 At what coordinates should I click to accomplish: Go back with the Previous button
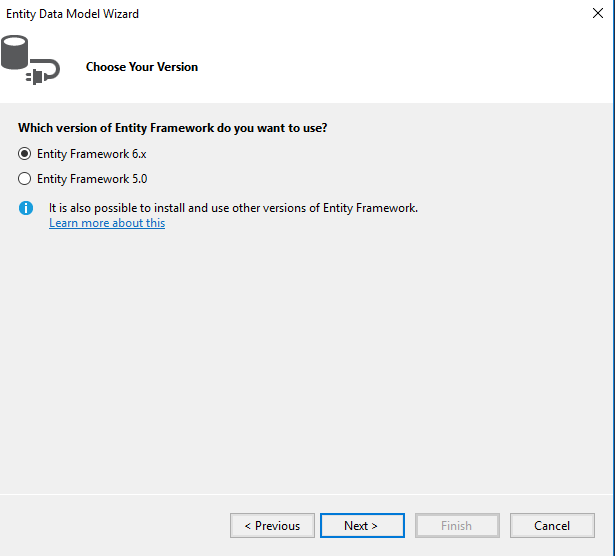[x=272, y=525]
